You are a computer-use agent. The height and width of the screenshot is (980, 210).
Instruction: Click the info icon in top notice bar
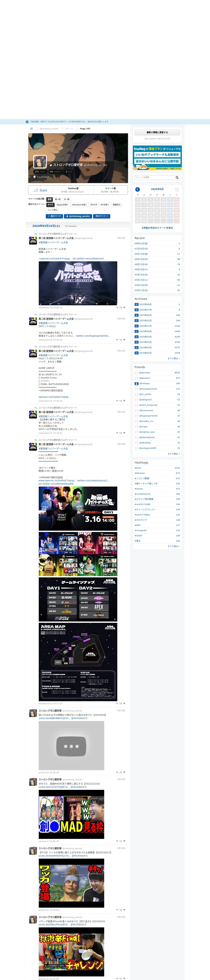pyautogui.click(x=27, y=122)
